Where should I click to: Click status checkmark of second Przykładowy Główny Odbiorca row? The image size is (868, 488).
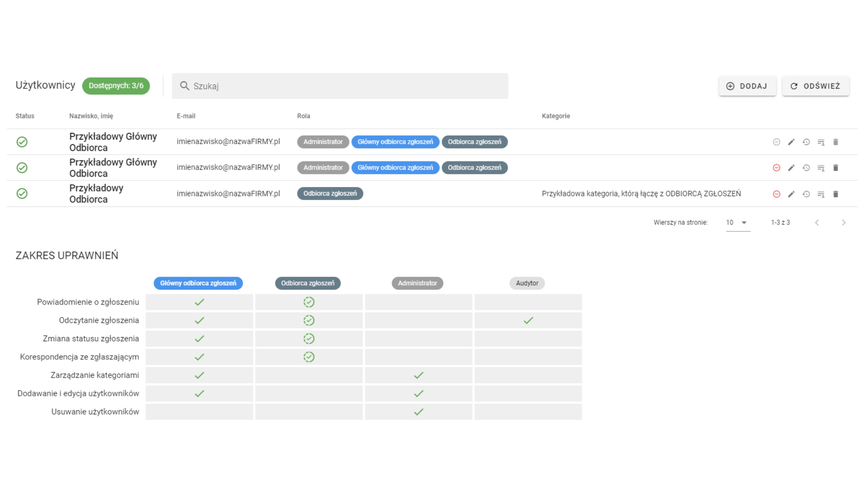pyautogui.click(x=22, y=168)
